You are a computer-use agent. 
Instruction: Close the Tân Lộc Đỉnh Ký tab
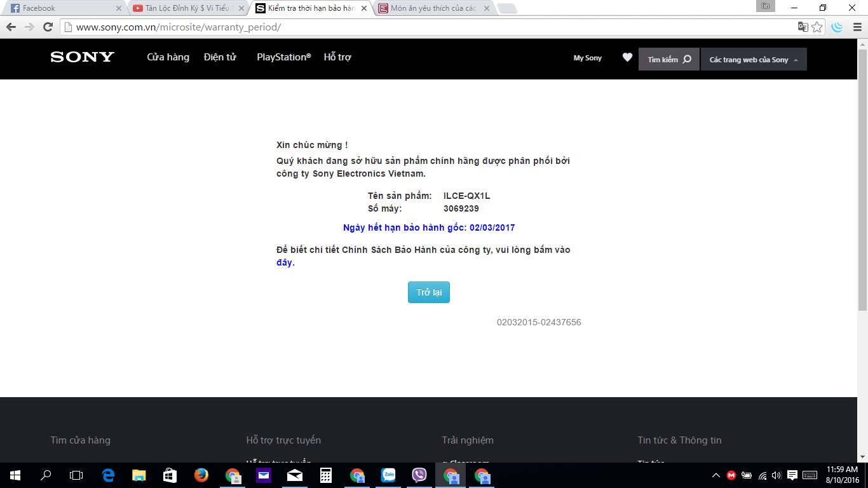[240, 8]
